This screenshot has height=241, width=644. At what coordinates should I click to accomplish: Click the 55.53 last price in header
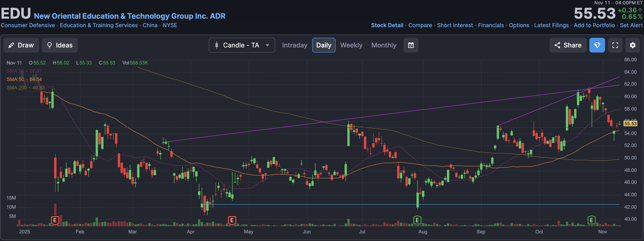[594, 13]
